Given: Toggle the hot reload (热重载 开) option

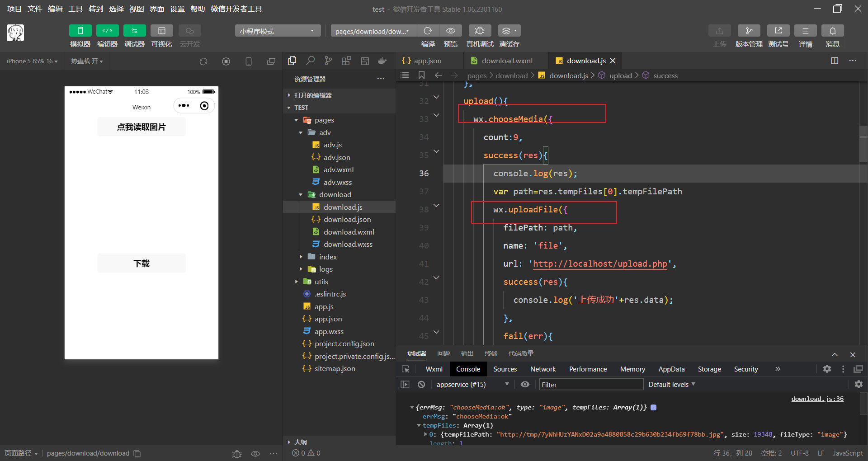Looking at the screenshot, I should click(x=87, y=61).
